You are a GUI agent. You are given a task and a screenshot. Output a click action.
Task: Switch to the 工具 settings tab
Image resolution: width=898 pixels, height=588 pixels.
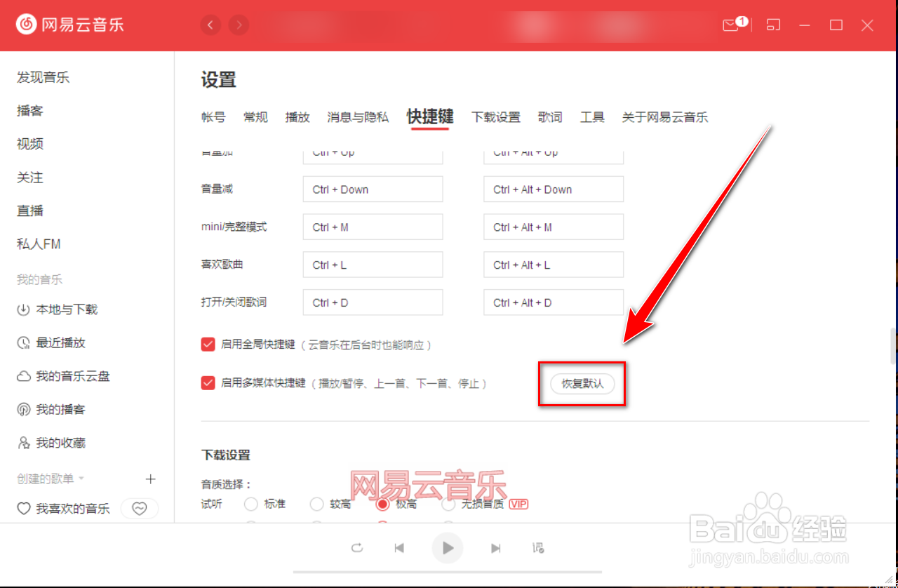coord(592,117)
